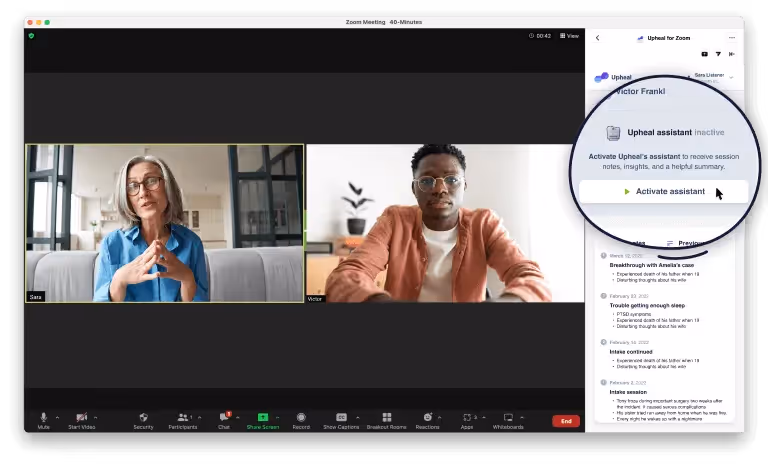This screenshot has width=768, height=464.
Task: Expand video options arrow beside Start Video
Action: tap(96, 417)
